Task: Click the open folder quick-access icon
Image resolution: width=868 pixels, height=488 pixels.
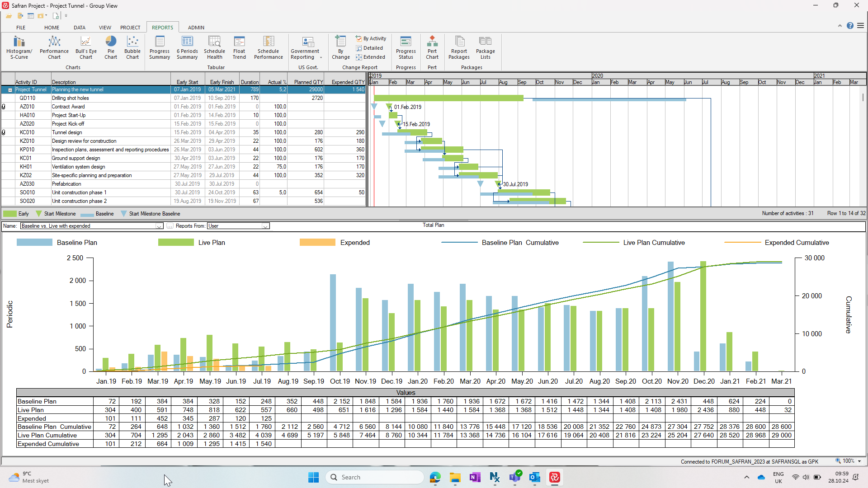Action: click(9, 16)
